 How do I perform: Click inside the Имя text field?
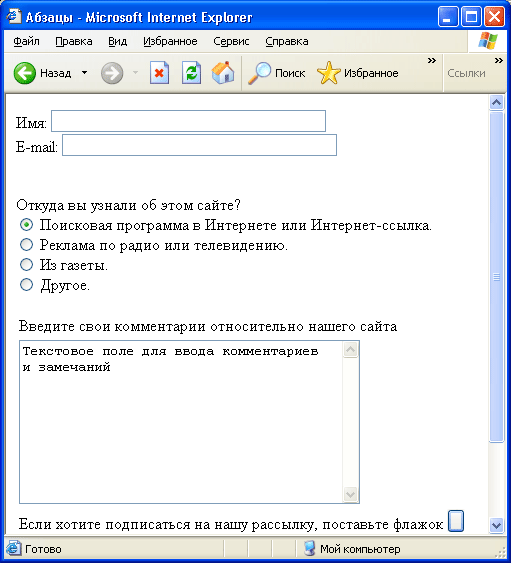[189, 121]
